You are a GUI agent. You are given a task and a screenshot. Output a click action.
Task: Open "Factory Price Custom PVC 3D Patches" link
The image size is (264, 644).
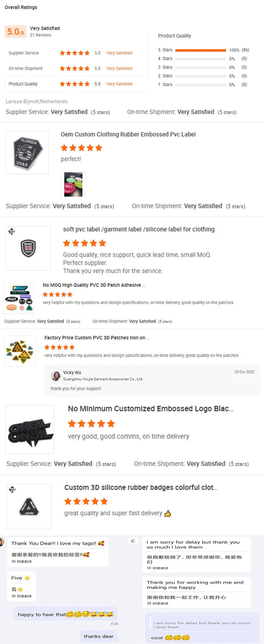click(97, 338)
